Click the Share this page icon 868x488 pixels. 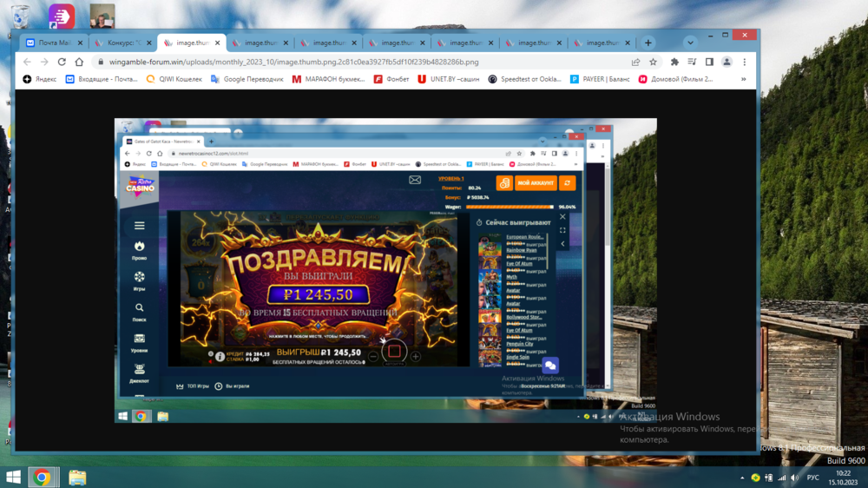[x=635, y=63]
